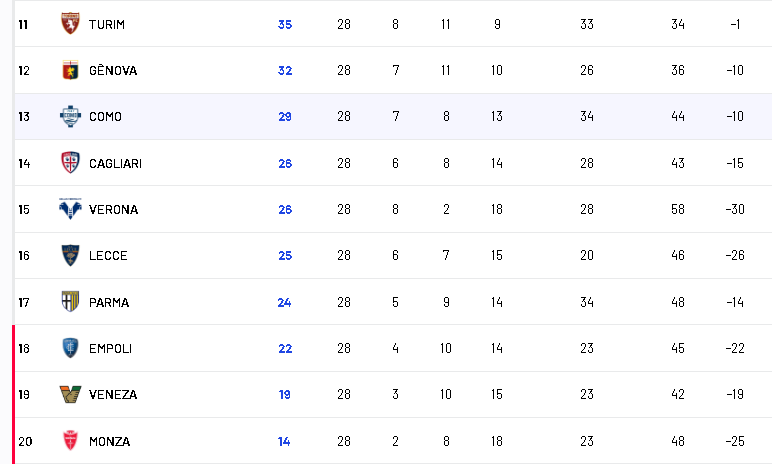
Task: Open the PARMA team name link
Action: [108, 302]
